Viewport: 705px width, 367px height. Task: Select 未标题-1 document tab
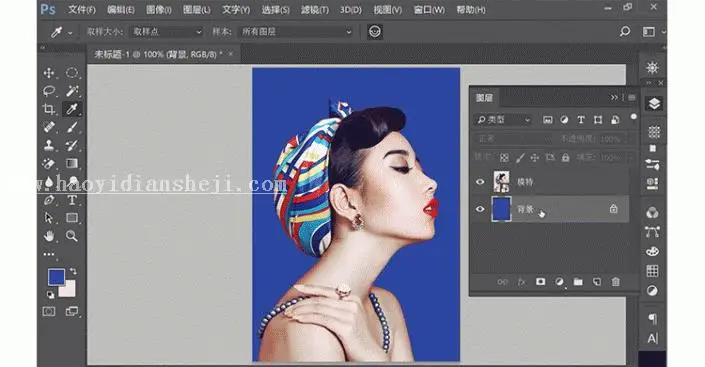point(157,54)
